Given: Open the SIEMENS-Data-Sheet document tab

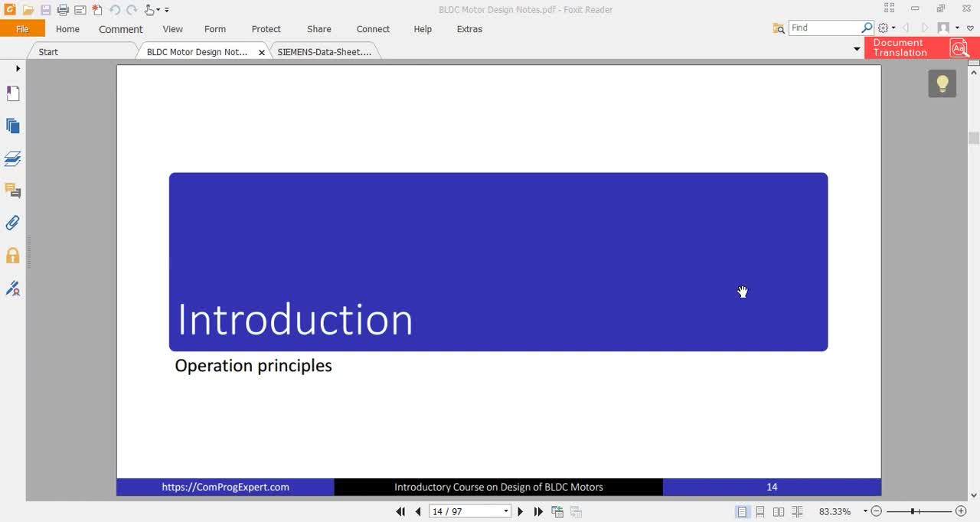Looking at the screenshot, I should [x=324, y=52].
